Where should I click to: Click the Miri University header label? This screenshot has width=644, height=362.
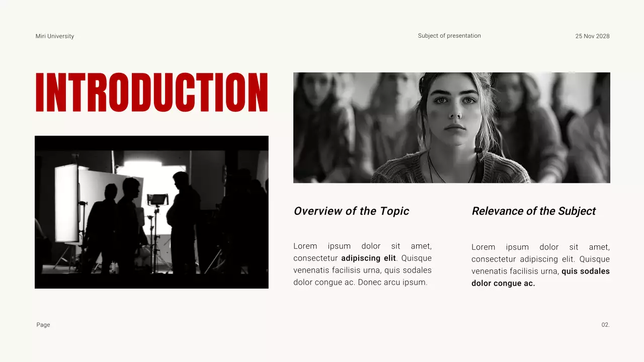[x=55, y=36]
